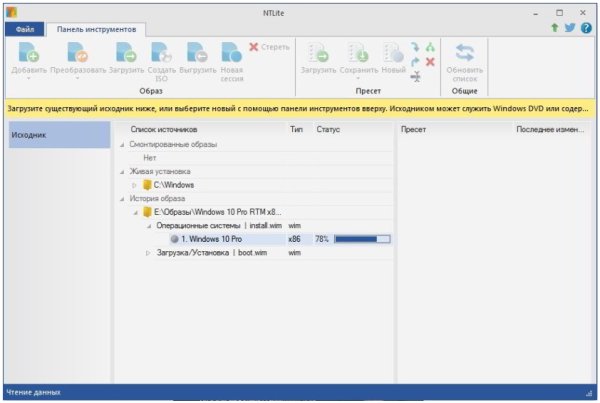Click the gray status circle beside Windows 10 Pro
Screen dimensions: 600x403
tap(174, 239)
